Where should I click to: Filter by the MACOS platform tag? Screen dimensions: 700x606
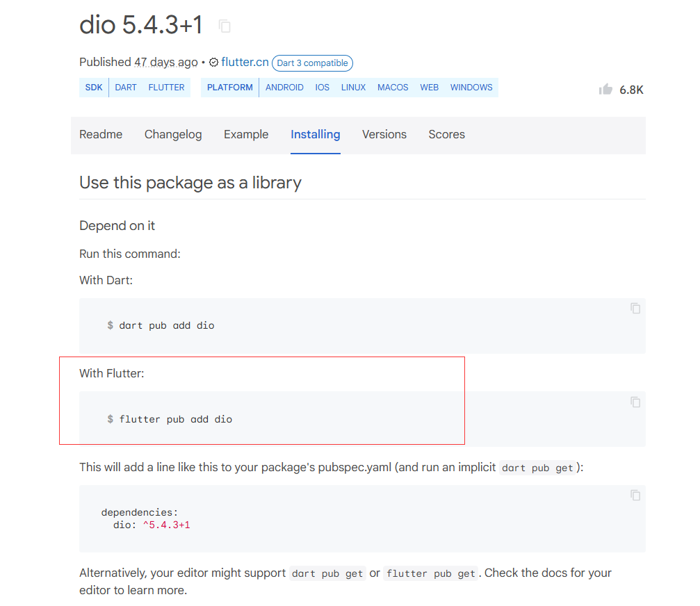click(393, 88)
